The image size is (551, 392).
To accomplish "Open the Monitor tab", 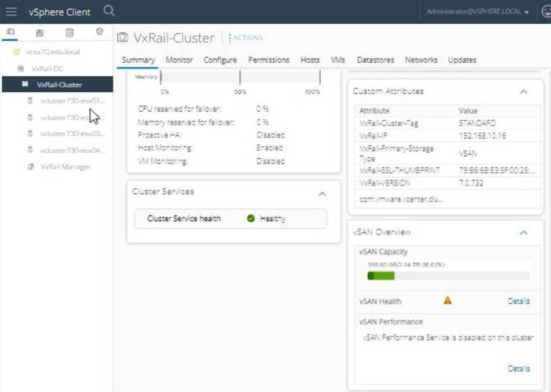I will tap(179, 60).
